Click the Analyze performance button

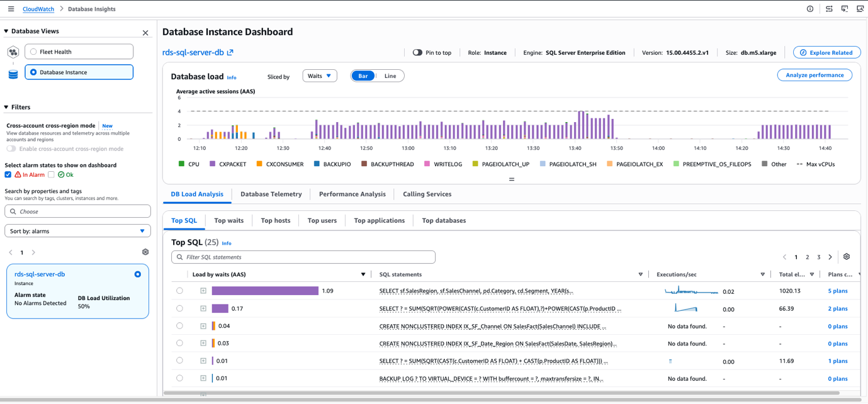815,75
